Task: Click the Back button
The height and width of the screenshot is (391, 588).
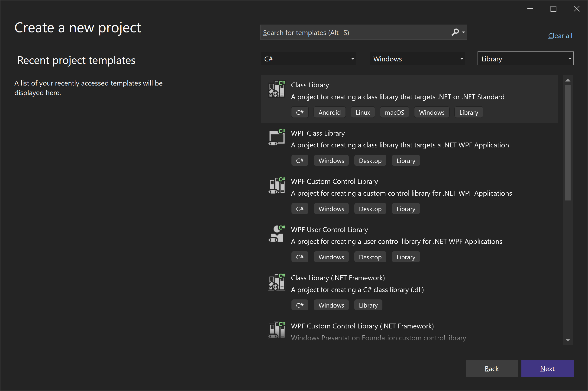Action: pos(492,368)
